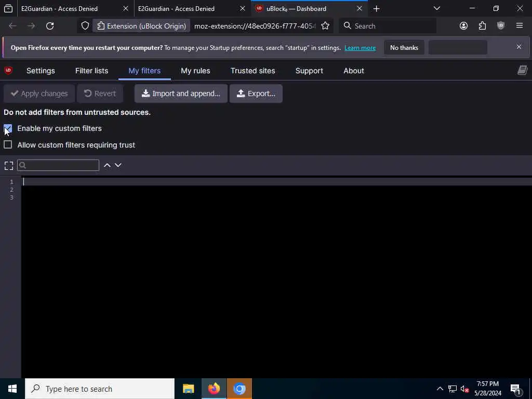532x399 pixels.
Task: Open the notification center icon
Action: point(515,389)
